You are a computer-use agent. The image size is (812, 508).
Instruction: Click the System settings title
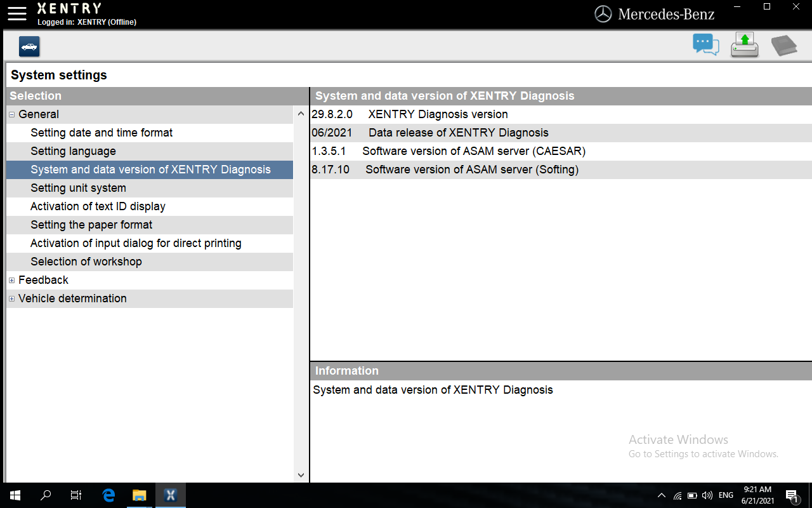point(59,75)
